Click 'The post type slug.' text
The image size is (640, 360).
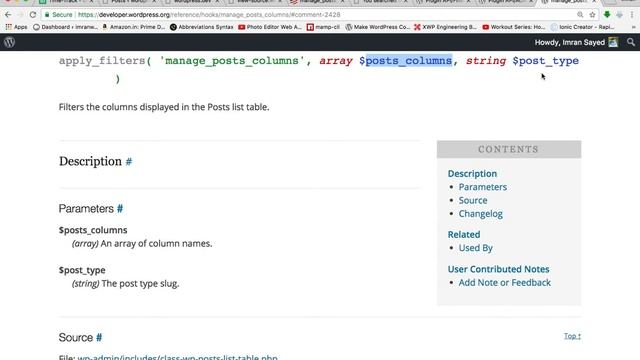pos(140,283)
